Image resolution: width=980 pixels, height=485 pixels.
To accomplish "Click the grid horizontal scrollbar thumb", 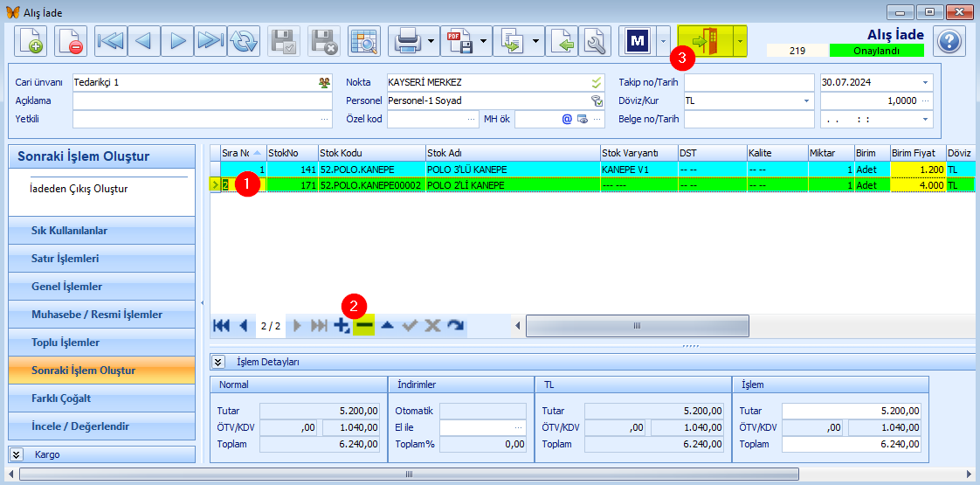I will coord(638,326).
